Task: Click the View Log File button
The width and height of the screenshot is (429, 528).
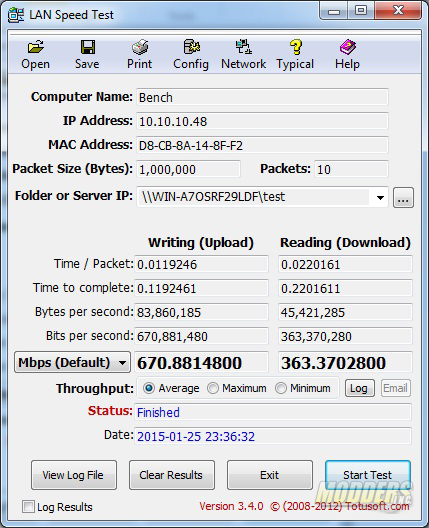Action: point(74,475)
